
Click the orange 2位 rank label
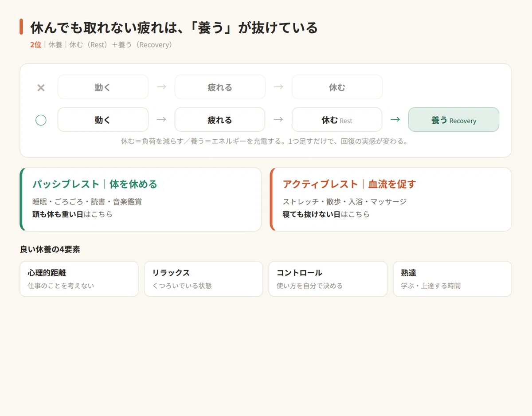point(36,45)
